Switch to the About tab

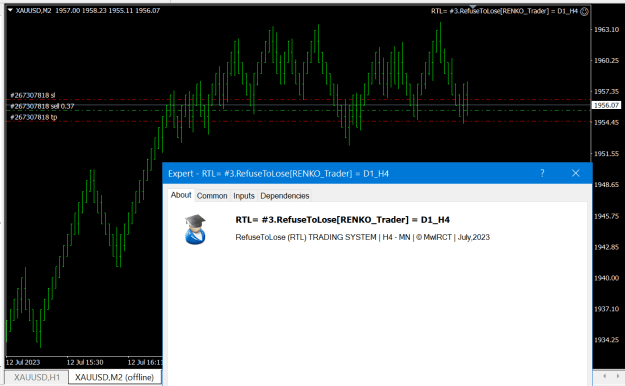181,195
